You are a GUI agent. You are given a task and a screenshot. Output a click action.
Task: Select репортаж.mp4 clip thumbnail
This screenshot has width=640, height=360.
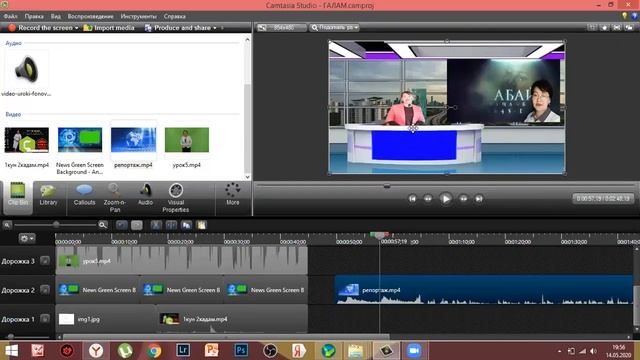click(133, 140)
